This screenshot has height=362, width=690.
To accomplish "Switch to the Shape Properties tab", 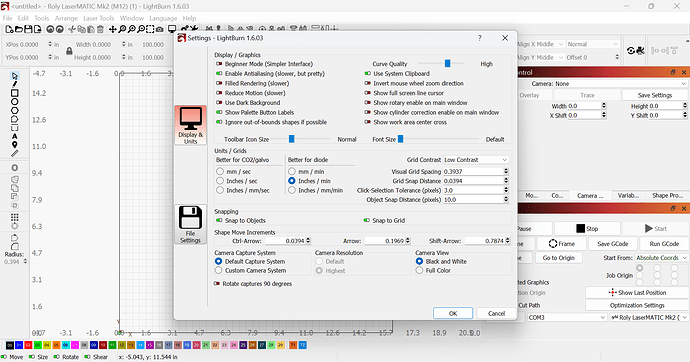I will [x=667, y=195].
